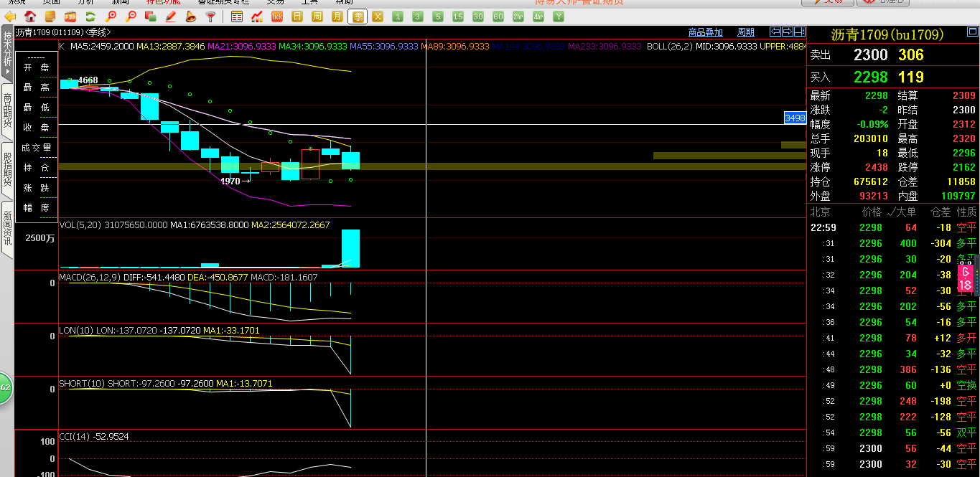
Task: Click 卖出 price 2300 in quote panel
Action: [x=871, y=55]
